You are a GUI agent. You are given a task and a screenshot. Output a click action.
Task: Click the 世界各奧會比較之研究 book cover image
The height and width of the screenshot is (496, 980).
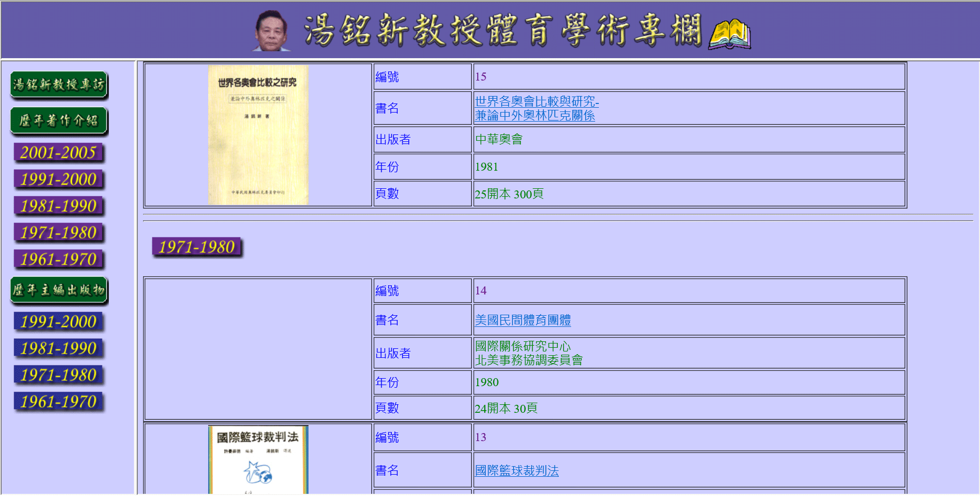pos(258,134)
